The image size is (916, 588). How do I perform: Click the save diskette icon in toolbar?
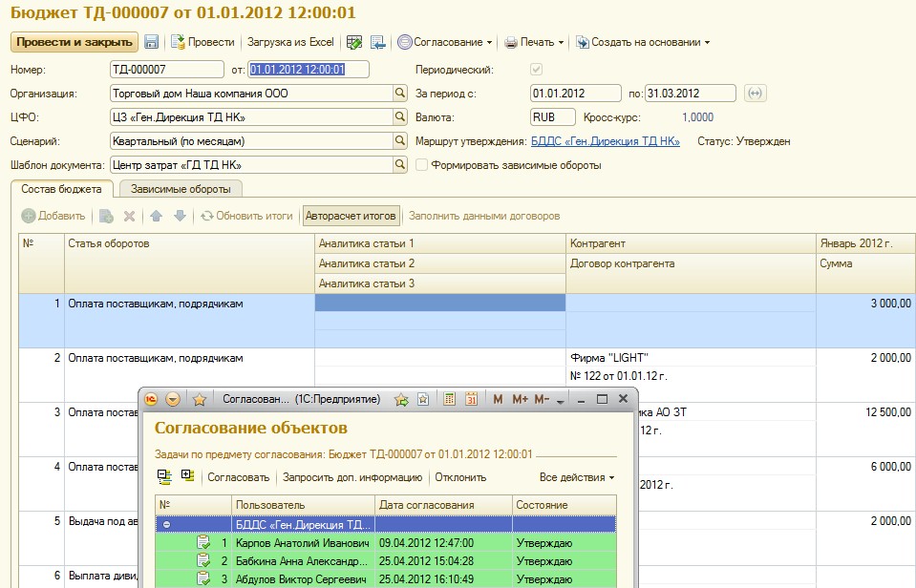[x=152, y=42]
